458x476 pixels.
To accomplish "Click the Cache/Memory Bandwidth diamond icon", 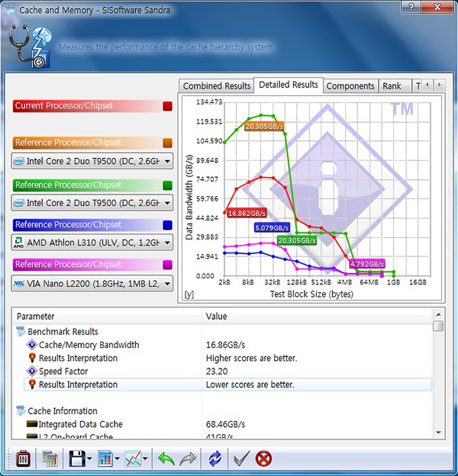I will tap(32, 345).
